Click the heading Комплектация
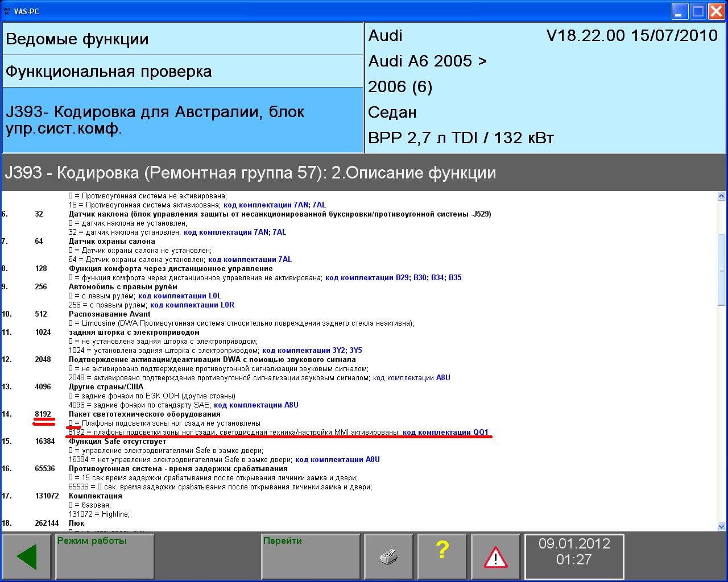728x582 pixels. pyautogui.click(x=96, y=496)
